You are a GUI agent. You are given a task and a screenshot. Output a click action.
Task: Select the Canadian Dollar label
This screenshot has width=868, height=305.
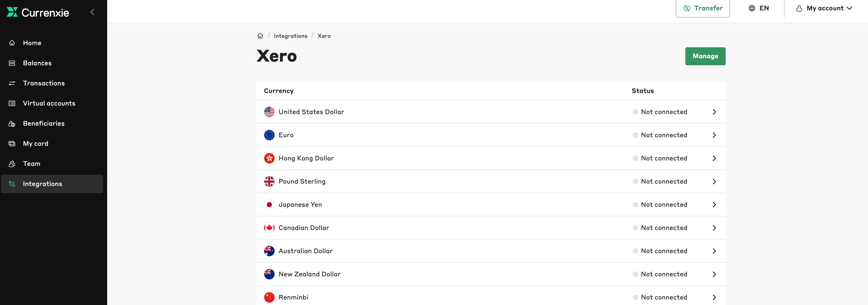click(x=304, y=228)
